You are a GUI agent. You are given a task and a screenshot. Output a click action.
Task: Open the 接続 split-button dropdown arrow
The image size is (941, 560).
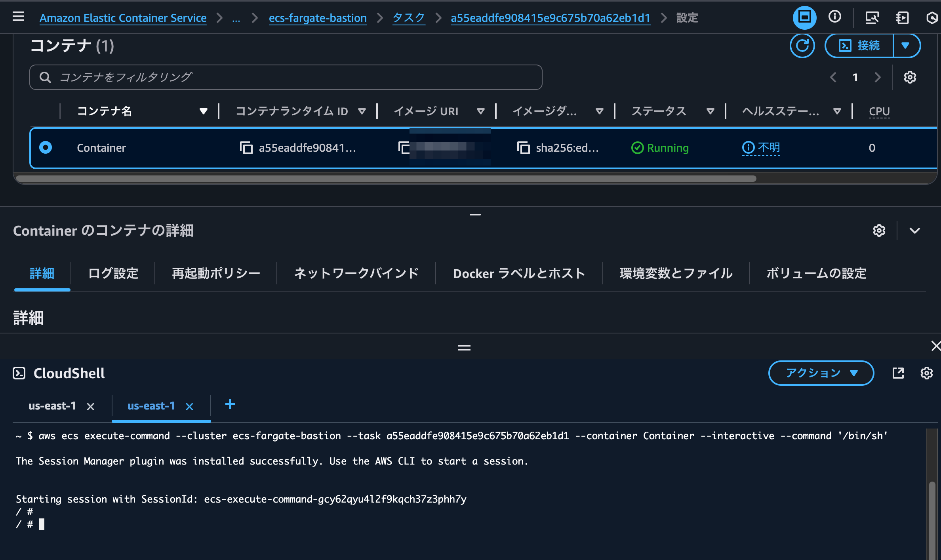coord(906,46)
